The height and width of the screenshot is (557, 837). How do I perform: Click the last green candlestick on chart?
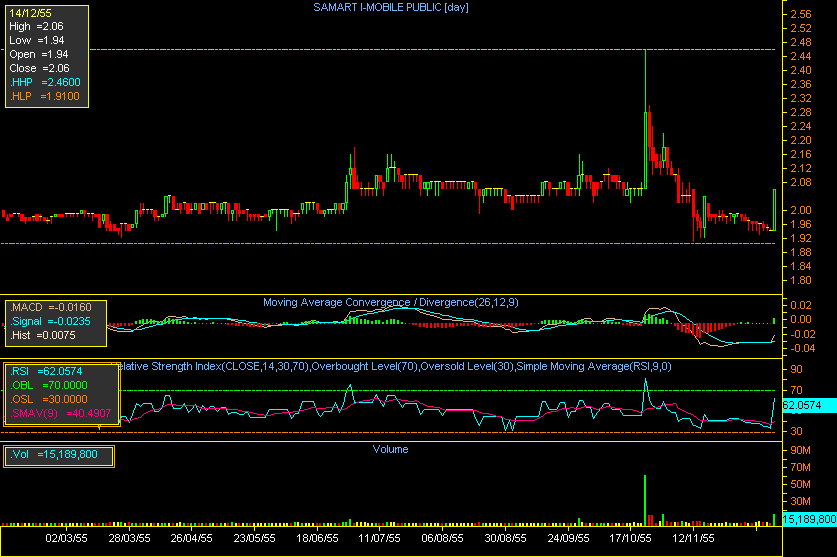coord(775,209)
